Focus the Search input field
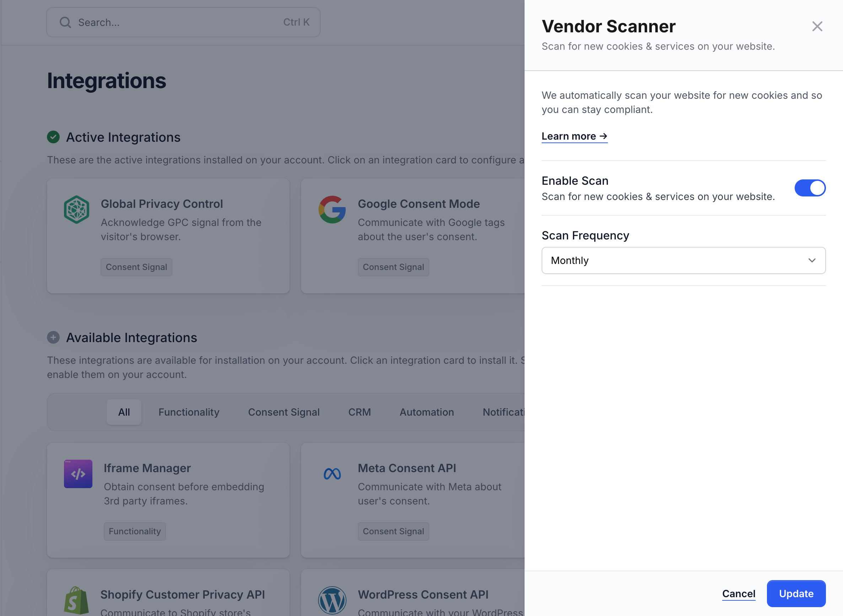 tap(183, 22)
